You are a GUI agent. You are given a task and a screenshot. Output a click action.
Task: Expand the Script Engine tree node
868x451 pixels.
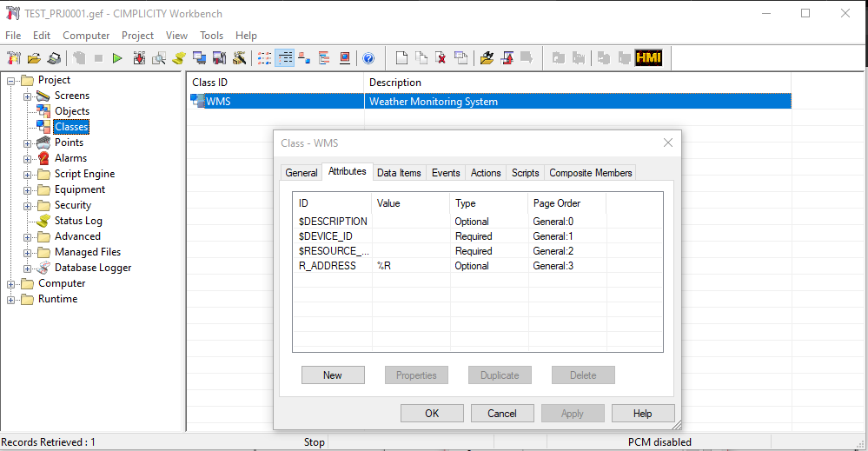click(x=27, y=175)
